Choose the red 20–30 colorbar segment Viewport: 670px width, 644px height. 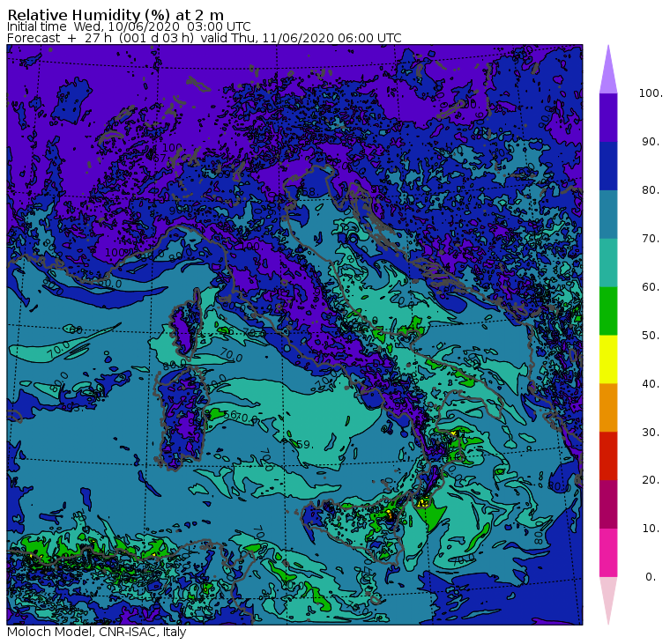click(608, 456)
